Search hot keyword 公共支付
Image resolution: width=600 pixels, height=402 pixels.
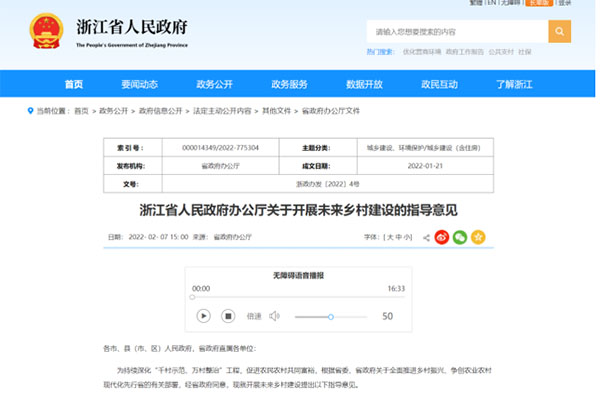(501, 52)
